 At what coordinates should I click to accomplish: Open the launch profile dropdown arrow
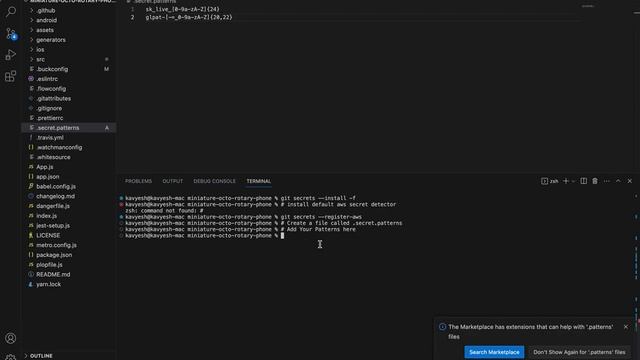[x=573, y=181]
